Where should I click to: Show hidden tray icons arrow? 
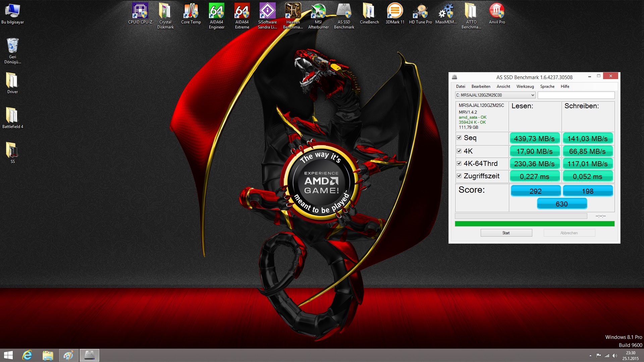click(x=590, y=356)
